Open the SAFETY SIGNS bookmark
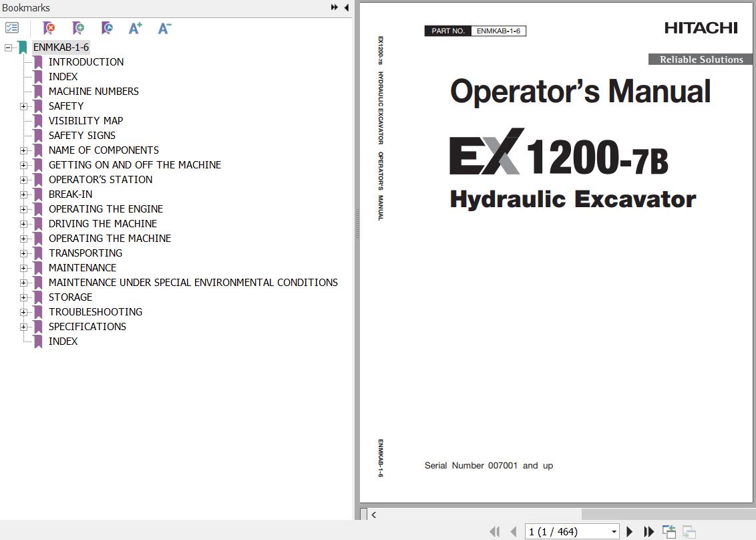 (x=82, y=136)
